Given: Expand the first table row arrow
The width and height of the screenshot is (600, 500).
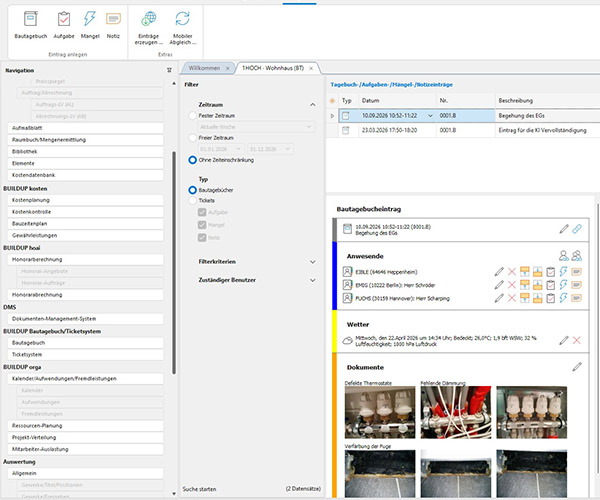Looking at the screenshot, I should [332, 116].
